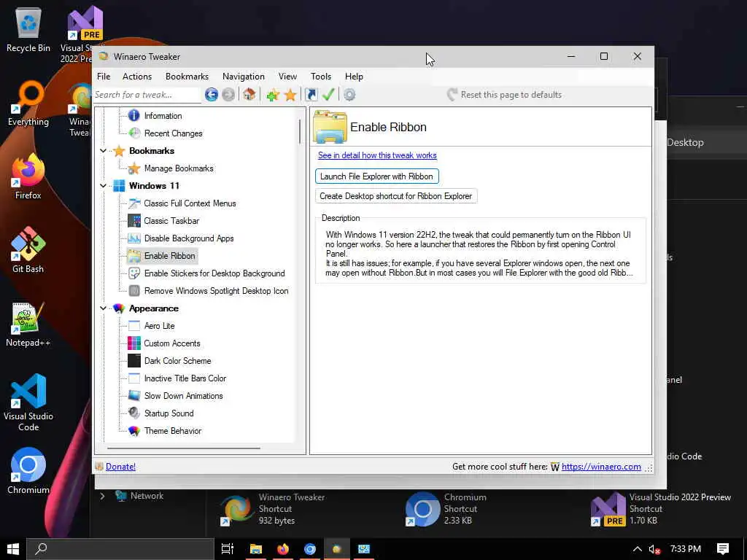747x560 pixels.
Task: Click in the Search for a tweak field
Action: [147, 95]
